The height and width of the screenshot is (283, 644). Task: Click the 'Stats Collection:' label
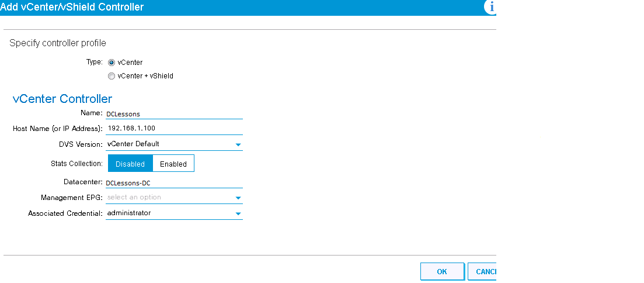pos(77,163)
